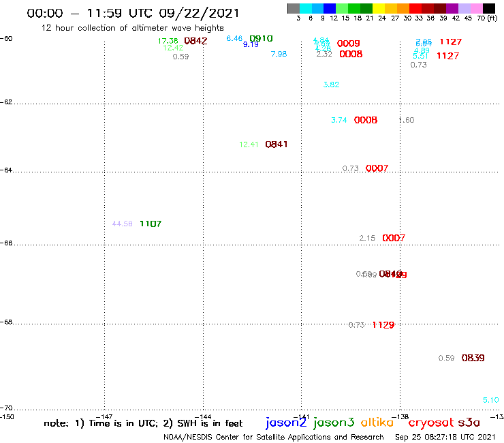Select the purple swatch in the legend

point(452,8)
